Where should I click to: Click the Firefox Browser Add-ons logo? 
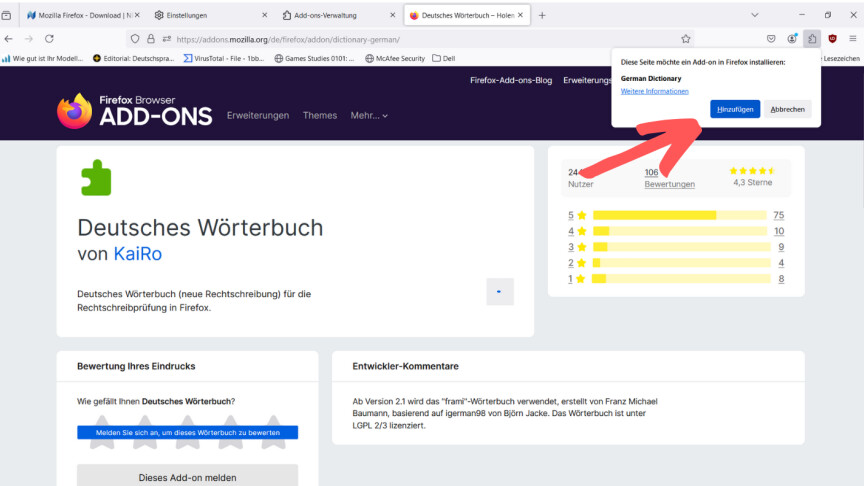[x=134, y=111]
